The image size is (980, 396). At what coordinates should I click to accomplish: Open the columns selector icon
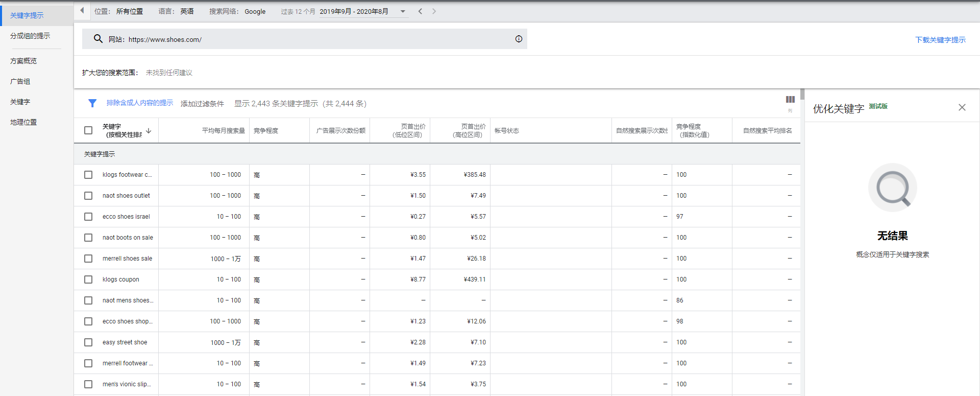(x=790, y=100)
